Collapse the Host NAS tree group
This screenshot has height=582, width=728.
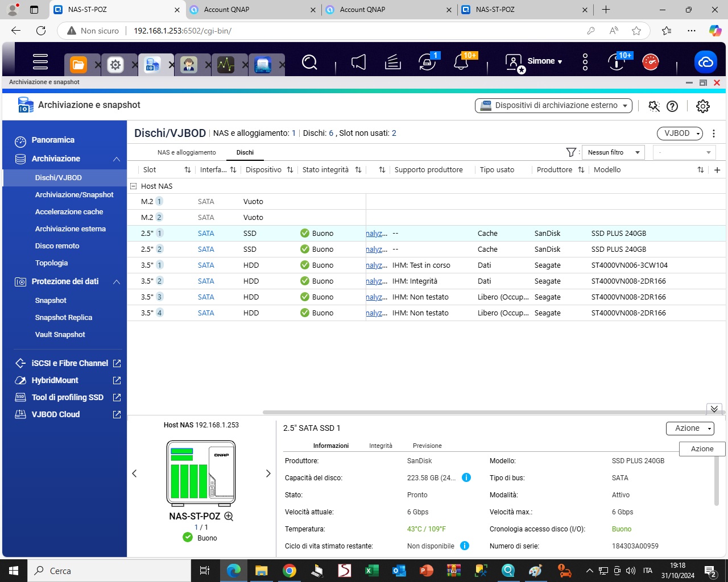(134, 186)
